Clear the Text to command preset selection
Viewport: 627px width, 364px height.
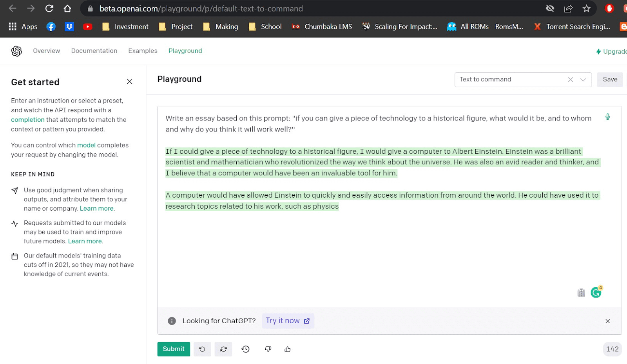pyautogui.click(x=571, y=79)
